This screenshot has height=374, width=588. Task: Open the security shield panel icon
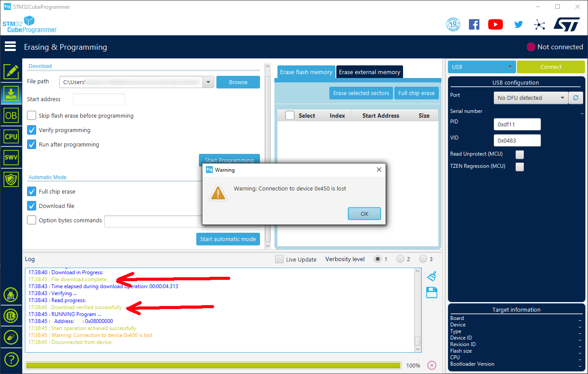pos(11,179)
